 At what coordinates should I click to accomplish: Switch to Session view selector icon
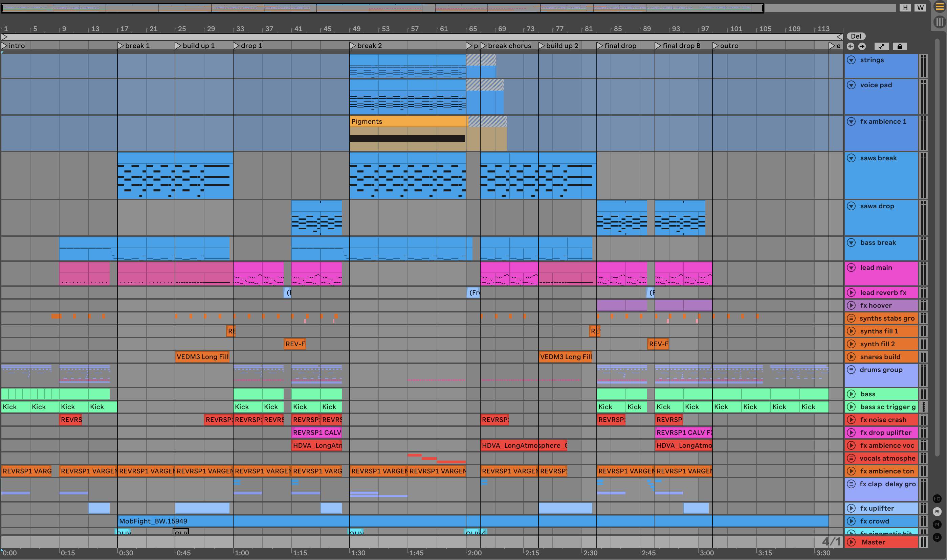pos(940,22)
